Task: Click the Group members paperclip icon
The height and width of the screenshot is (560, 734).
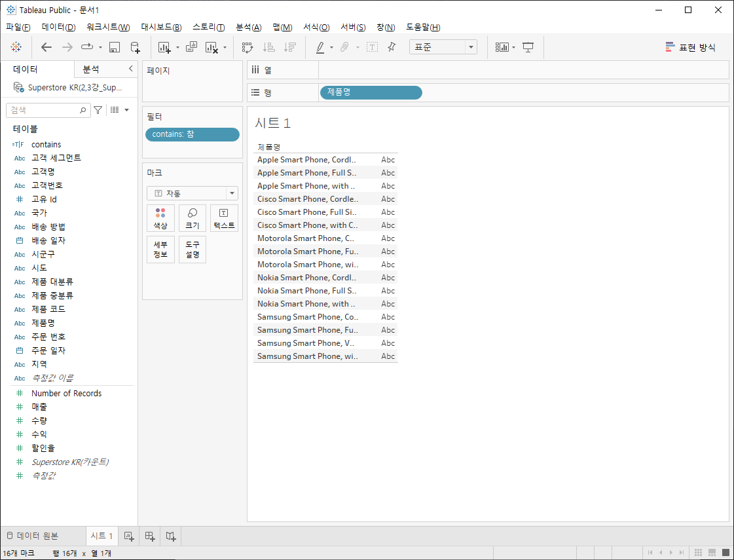Action: [x=344, y=47]
